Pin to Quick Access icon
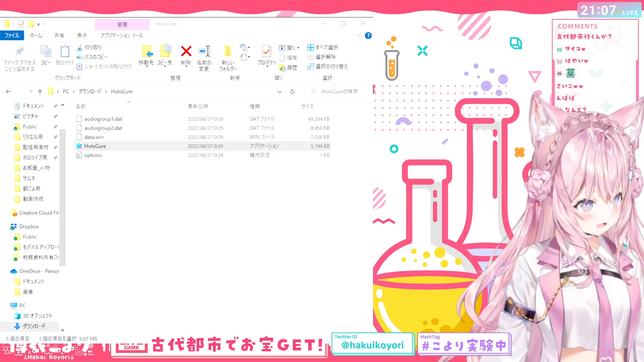Viewport: 644px width, 362px height. (19, 51)
